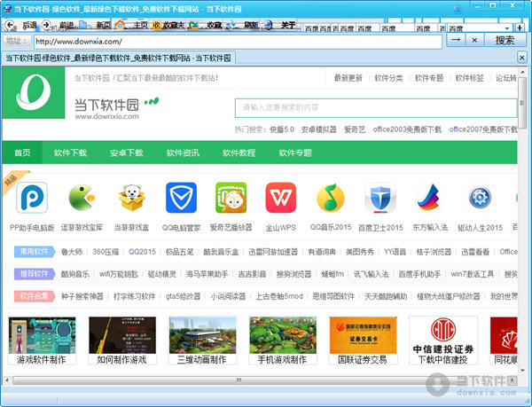Click the vertical scrollbar thumb
Screen dimensions: 532x407
click(x=522, y=103)
